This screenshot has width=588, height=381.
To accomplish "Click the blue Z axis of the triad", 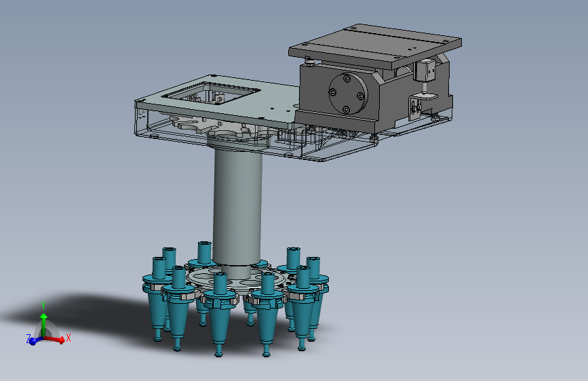I will click(35, 340).
